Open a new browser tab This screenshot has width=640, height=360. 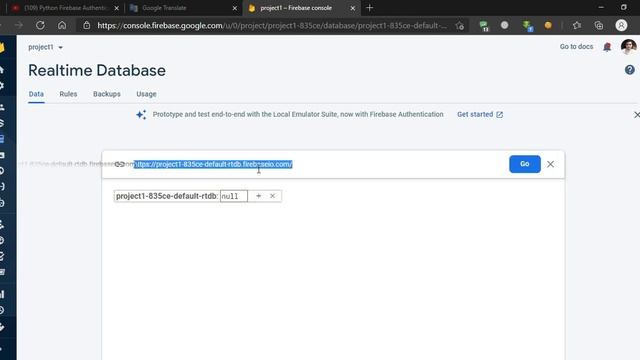369,8
